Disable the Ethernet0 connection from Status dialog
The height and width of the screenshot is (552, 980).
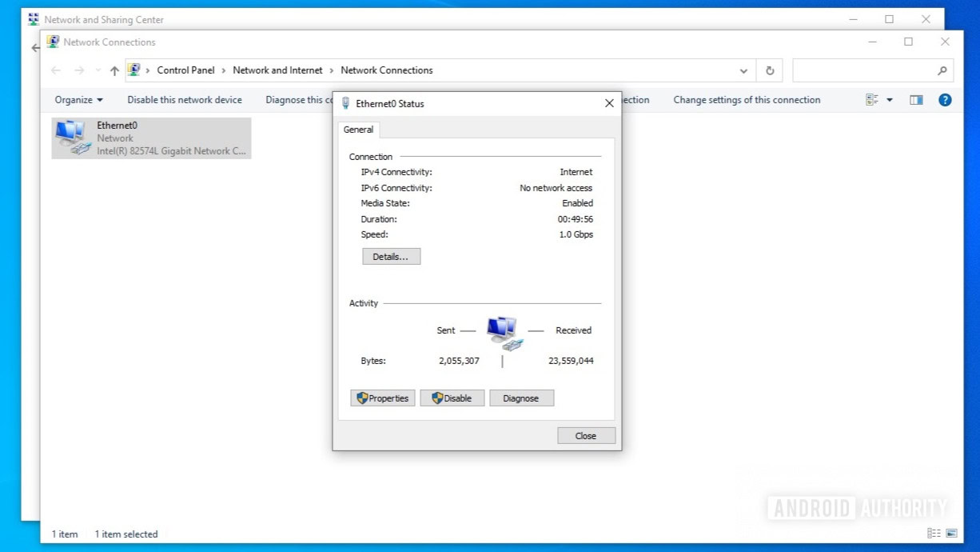[452, 398]
